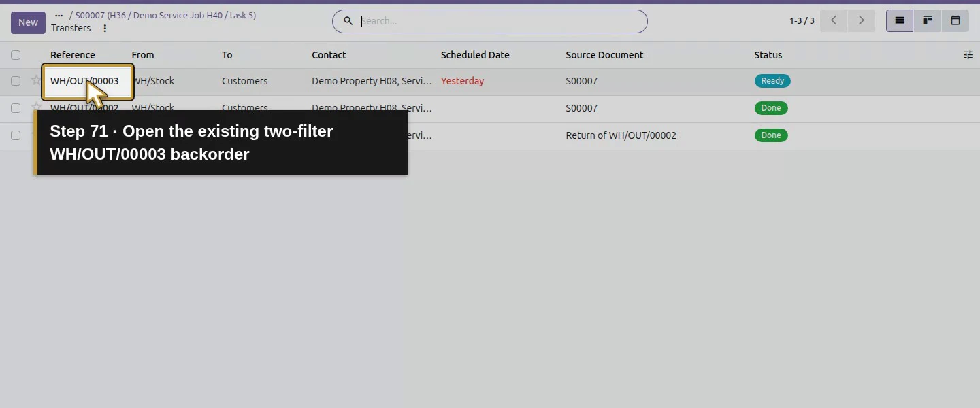Go to previous page of records

pyautogui.click(x=834, y=20)
